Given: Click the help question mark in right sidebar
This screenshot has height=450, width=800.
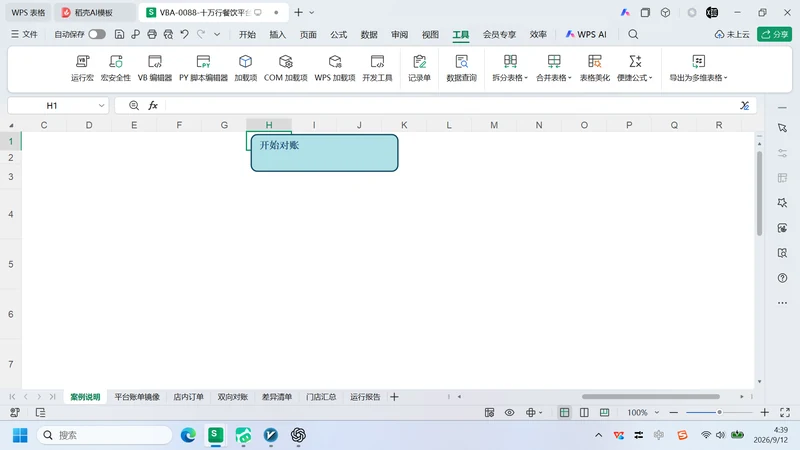Looking at the screenshot, I should click(782, 278).
